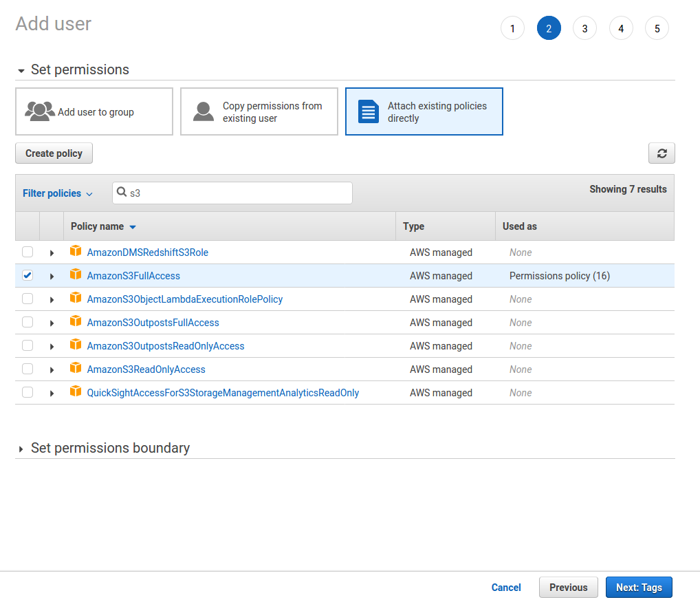Image resolution: width=700 pixels, height=602 pixels.
Task: Expand the QuickSightAccessForS3StorageManagementAnalyticsReadOnly row details
Action: (x=52, y=393)
